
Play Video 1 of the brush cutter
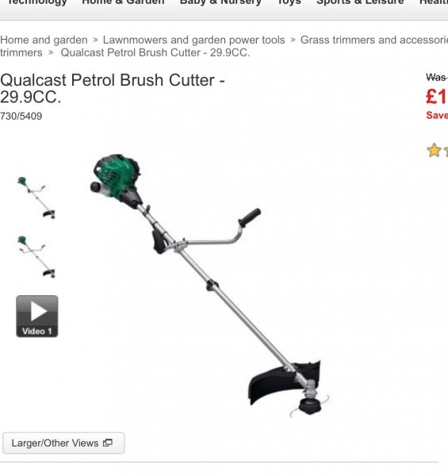coord(37,316)
